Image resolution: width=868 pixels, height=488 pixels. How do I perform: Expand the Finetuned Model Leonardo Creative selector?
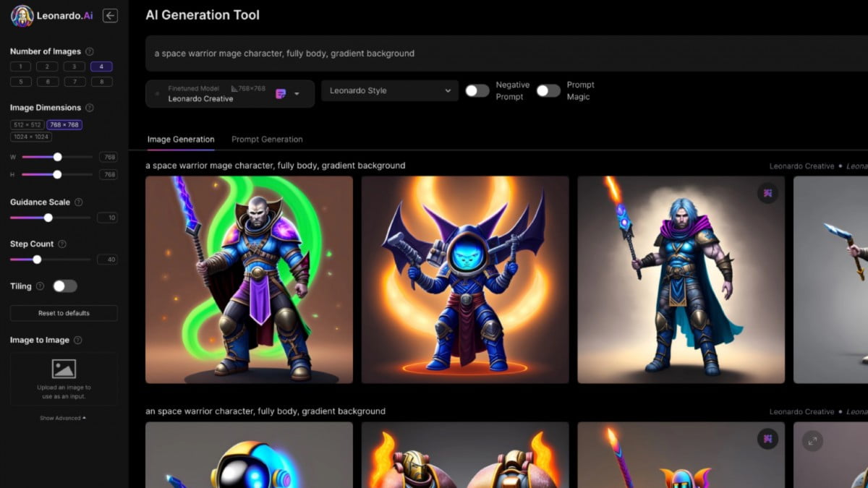pos(297,93)
